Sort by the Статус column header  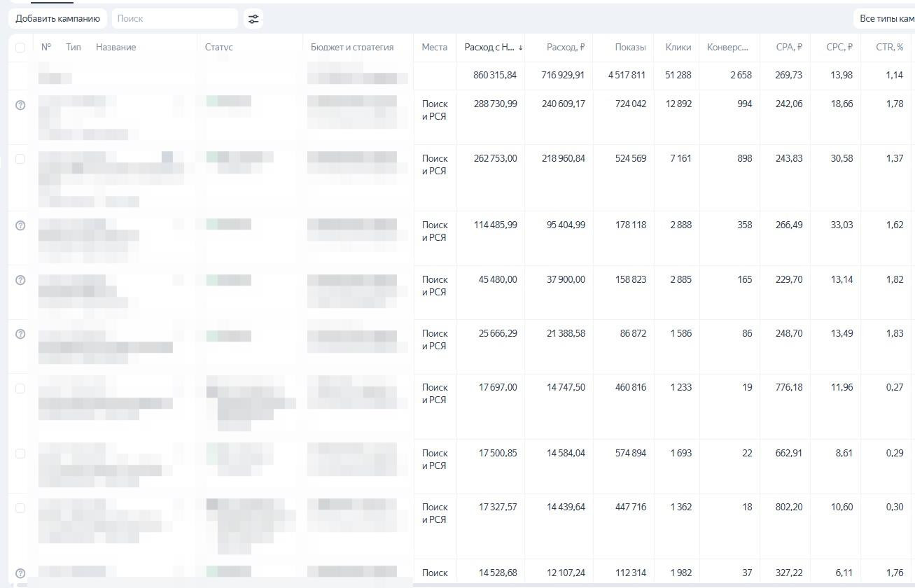click(219, 47)
